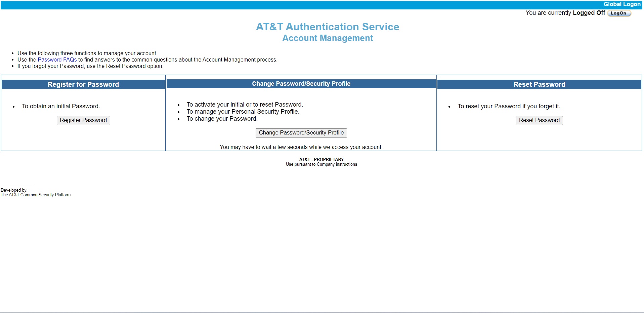The image size is (644, 313).
Task: Click 'Use pursuant to Company instructions' text
Action: [x=321, y=164]
